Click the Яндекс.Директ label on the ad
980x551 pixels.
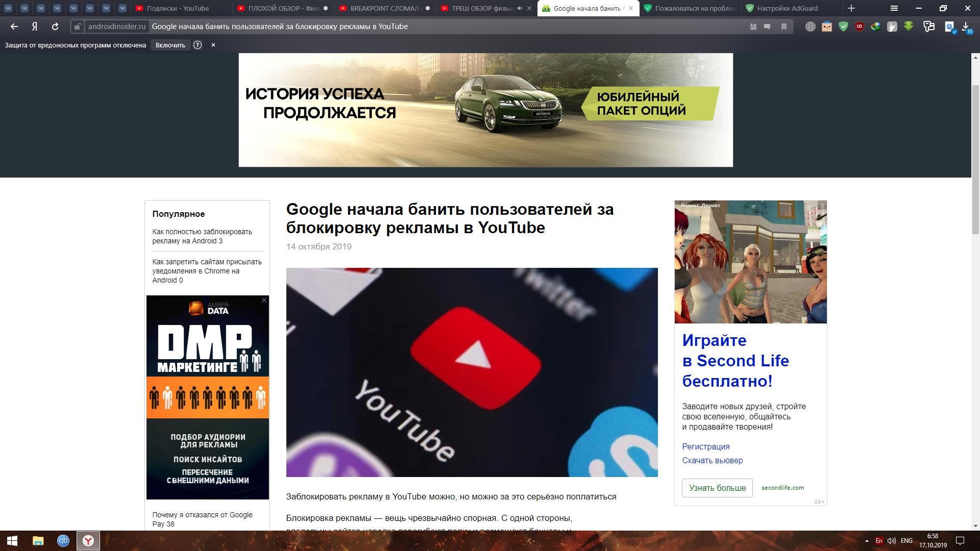(x=700, y=205)
